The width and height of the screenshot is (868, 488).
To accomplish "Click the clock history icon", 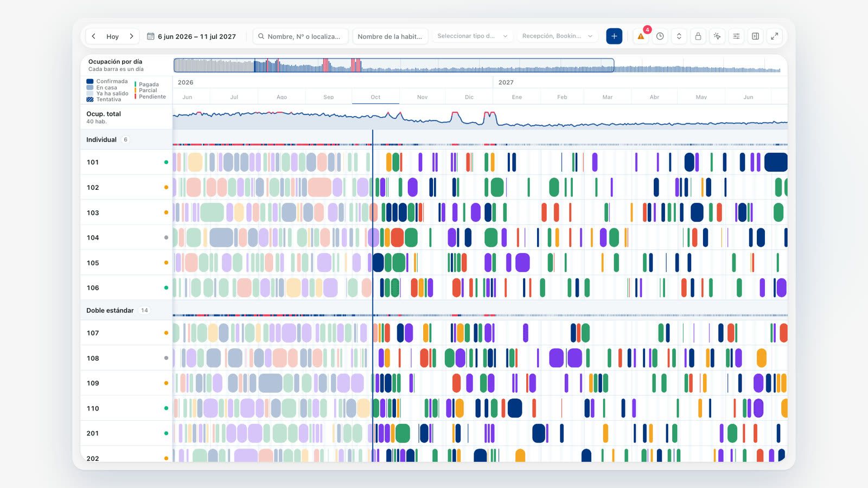I will coord(660,36).
